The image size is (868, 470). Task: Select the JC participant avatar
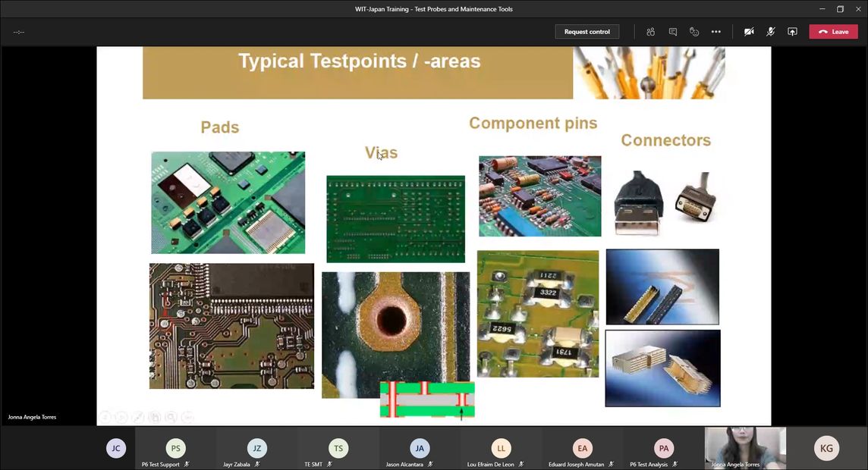click(115, 448)
